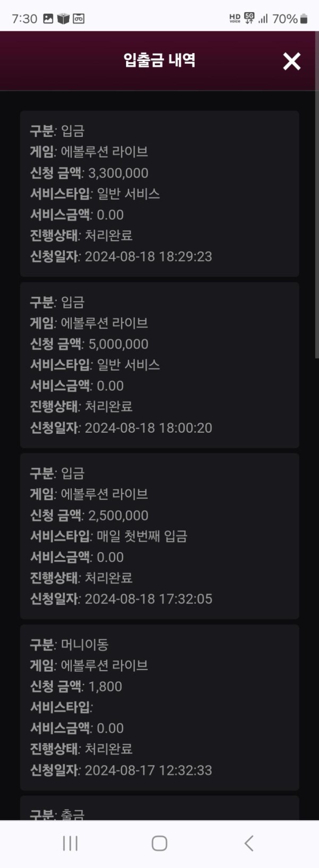Close the 입출금 내역 dialog with X
Viewport: 319px width, 868px height.
(292, 61)
